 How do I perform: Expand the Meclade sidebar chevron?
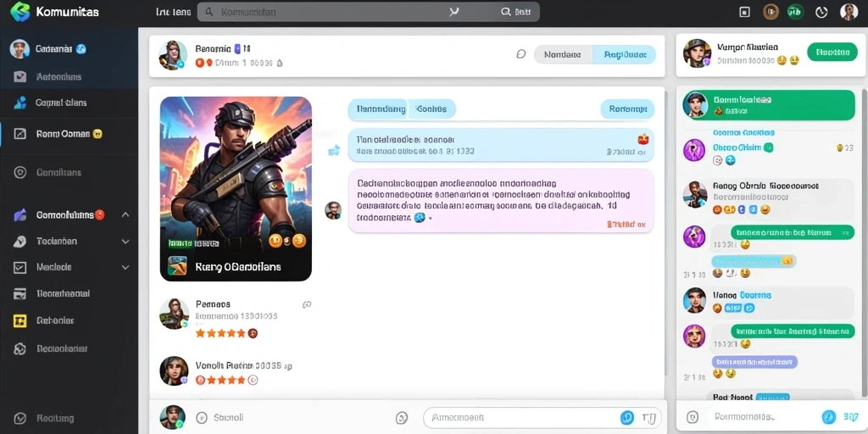pos(125,267)
